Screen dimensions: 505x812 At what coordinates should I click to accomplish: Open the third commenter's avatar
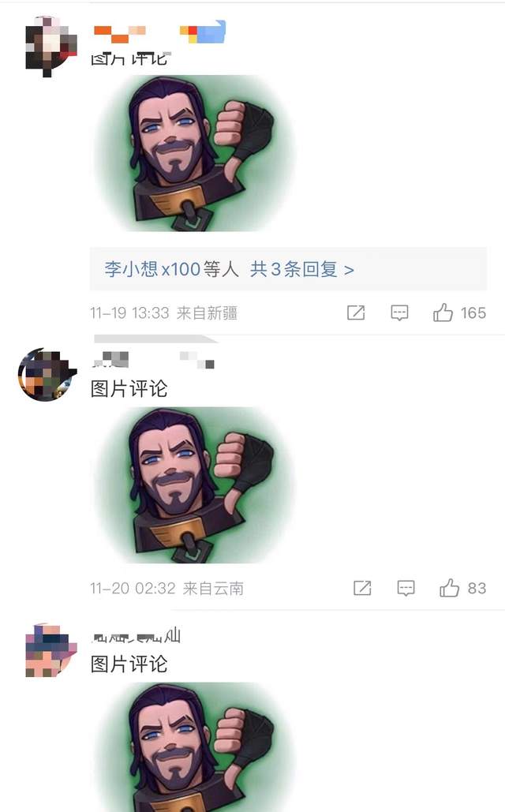tap(50, 650)
